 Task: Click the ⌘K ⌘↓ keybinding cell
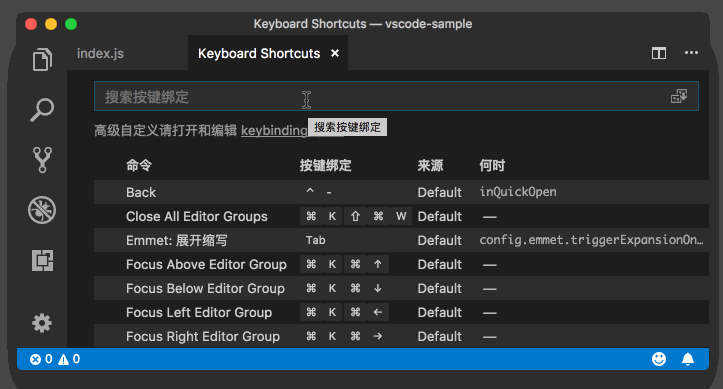tap(344, 288)
